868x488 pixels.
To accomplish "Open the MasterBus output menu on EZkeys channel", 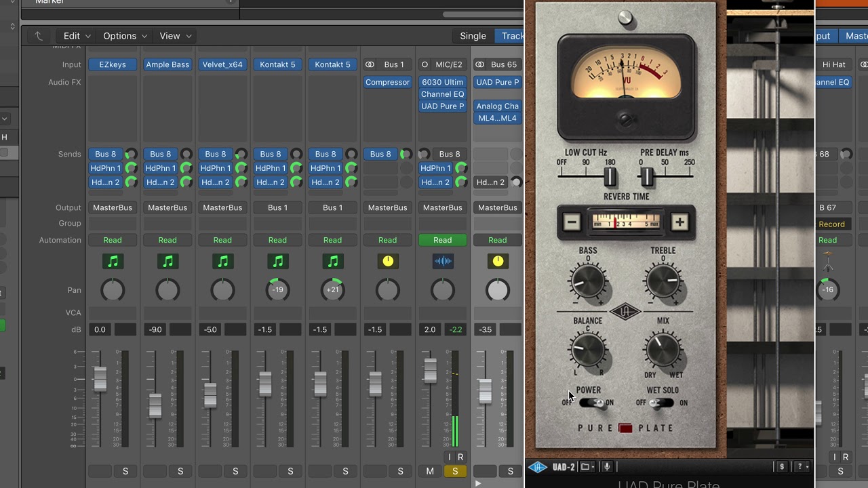I will coord(113,207).
